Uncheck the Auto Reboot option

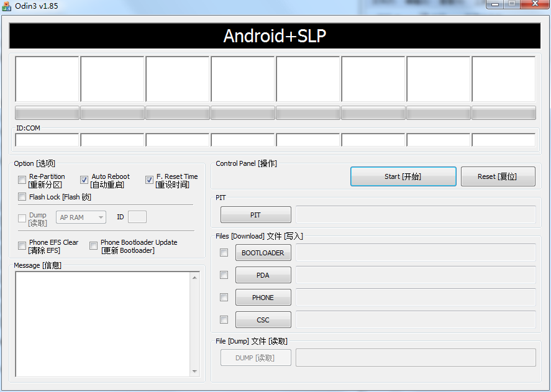click(84, 180)
